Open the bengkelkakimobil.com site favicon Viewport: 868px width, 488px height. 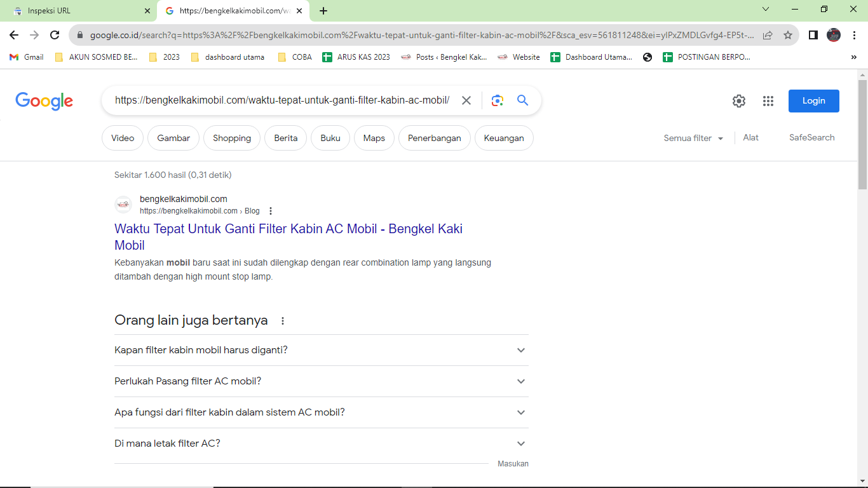(123, 205)
